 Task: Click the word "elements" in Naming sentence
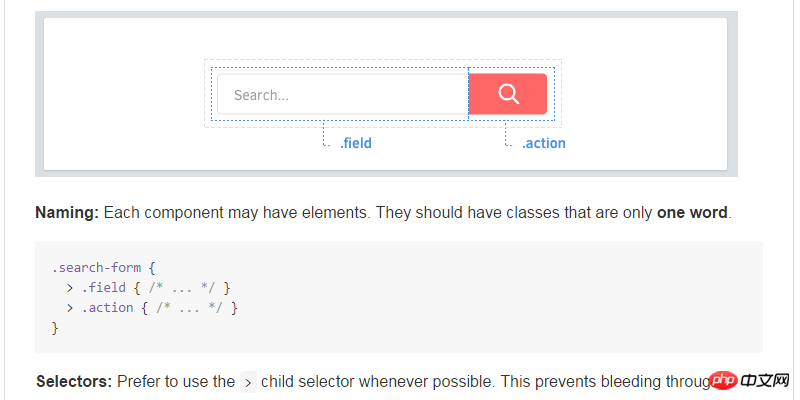pos(339,212)
